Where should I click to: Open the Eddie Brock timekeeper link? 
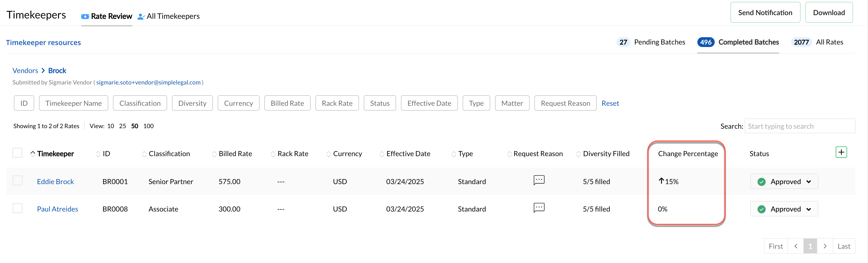coord(55,182)
